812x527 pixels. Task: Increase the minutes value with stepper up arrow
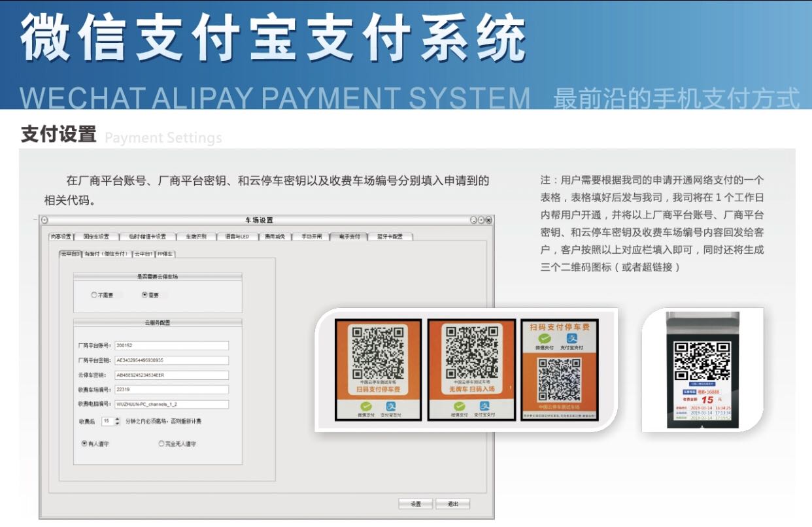click(117, 419)
